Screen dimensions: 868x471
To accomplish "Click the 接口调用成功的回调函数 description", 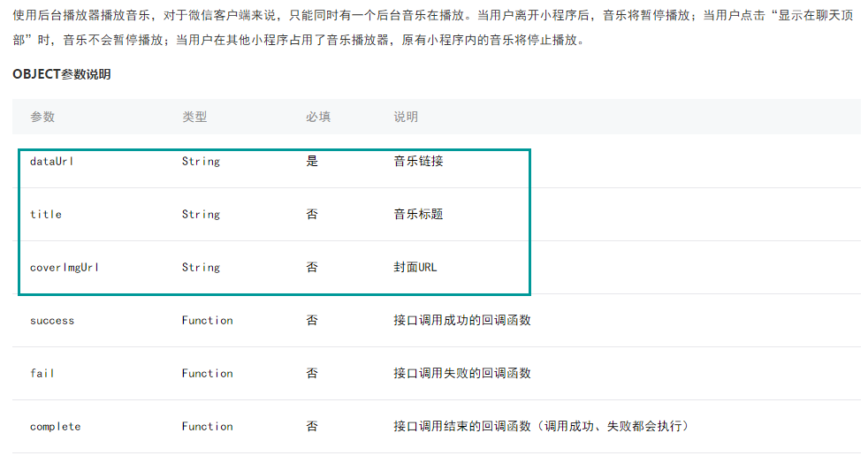I will [x=462, y=321].
